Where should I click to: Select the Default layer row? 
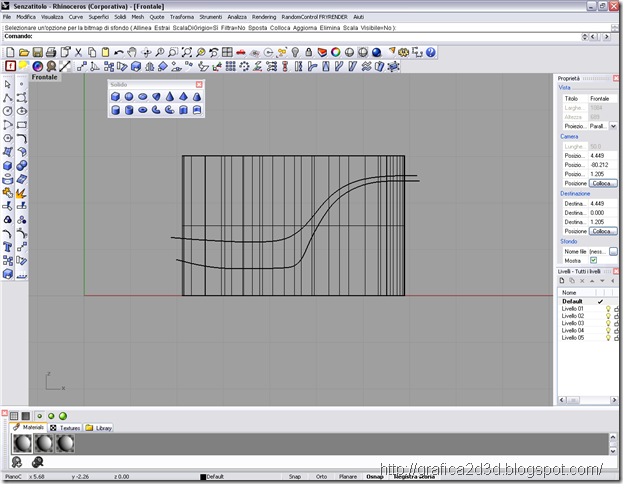coord(588,301)
